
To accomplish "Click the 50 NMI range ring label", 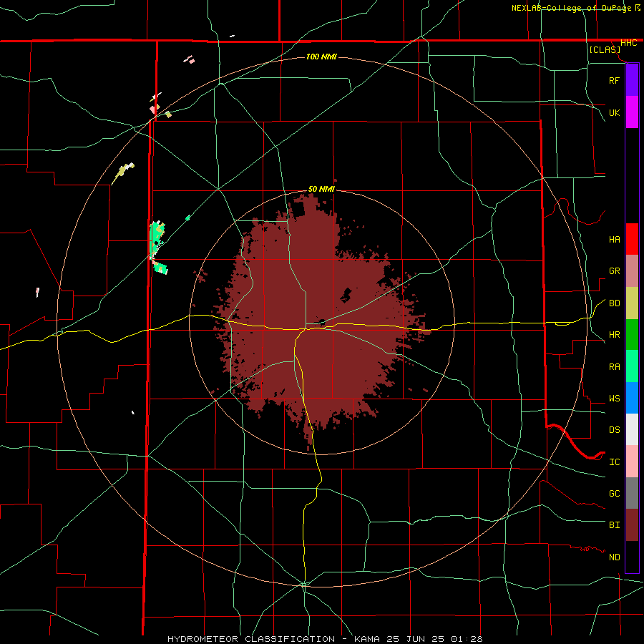I will tap(321, 189).
